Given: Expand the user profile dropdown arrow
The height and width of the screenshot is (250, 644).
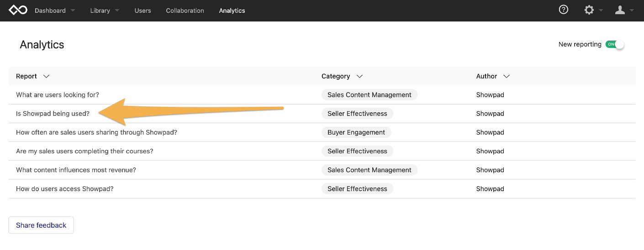Looking at the screenshot, I should (x=632, y=10).
